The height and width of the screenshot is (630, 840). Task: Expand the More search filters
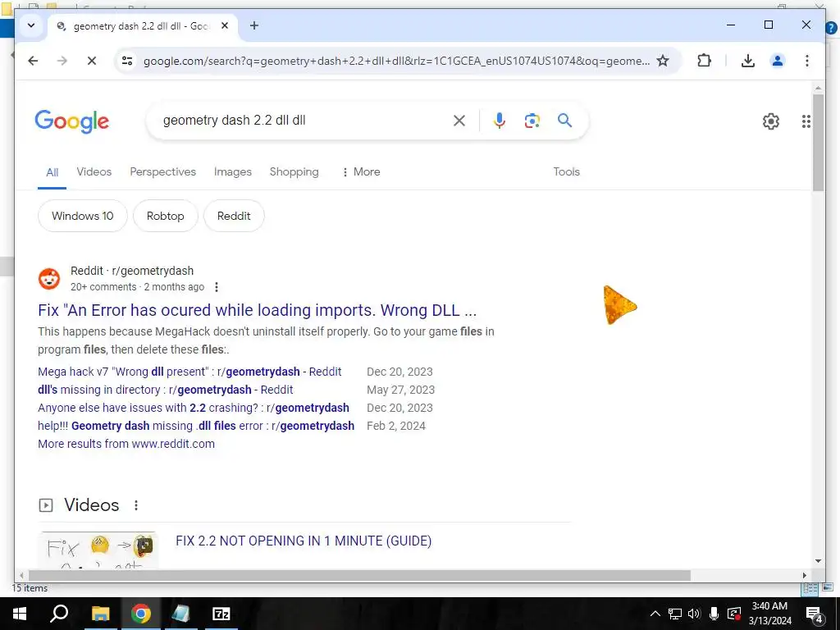[x=361, y=172]
